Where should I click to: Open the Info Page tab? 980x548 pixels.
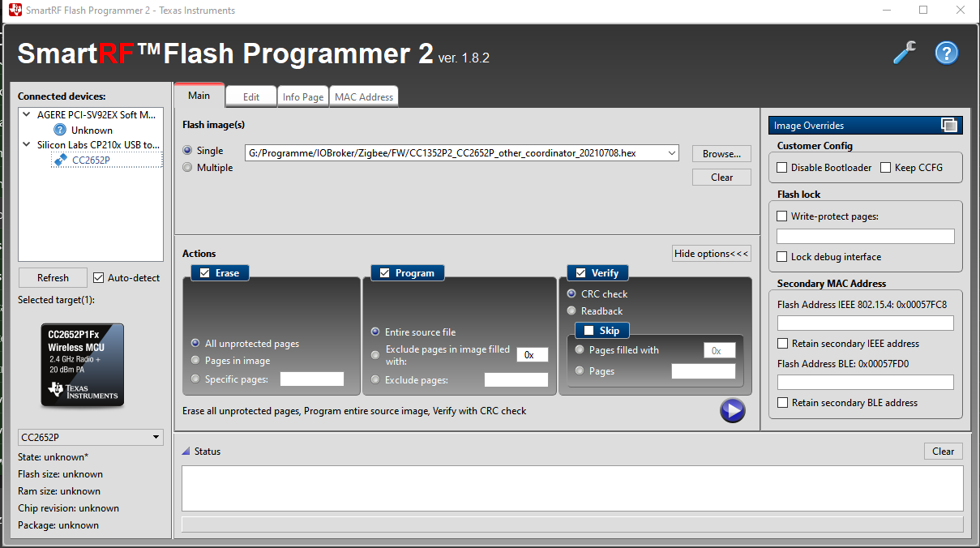click(303, 96)
